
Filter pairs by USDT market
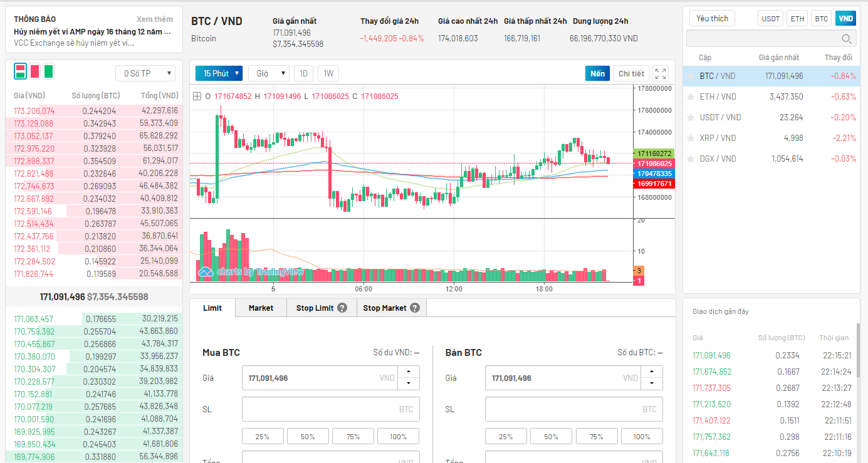click(771, 19)
